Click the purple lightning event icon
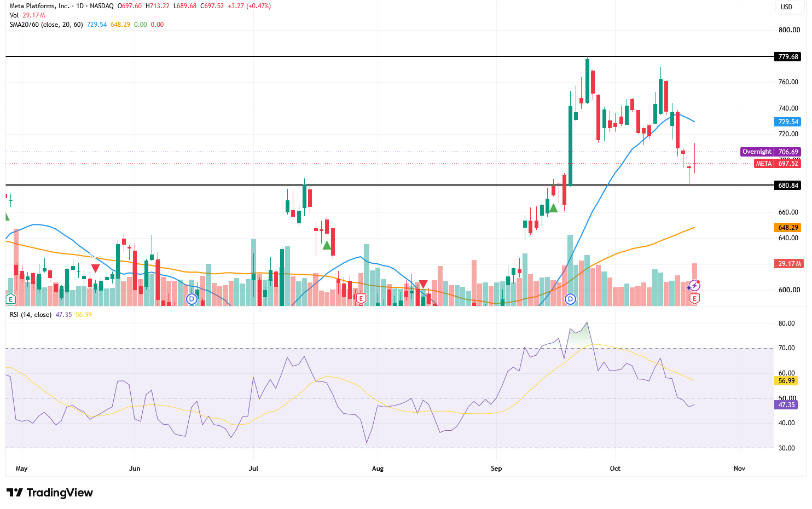Viewport: 812px width, 509px height. click(x=694, y=285)
